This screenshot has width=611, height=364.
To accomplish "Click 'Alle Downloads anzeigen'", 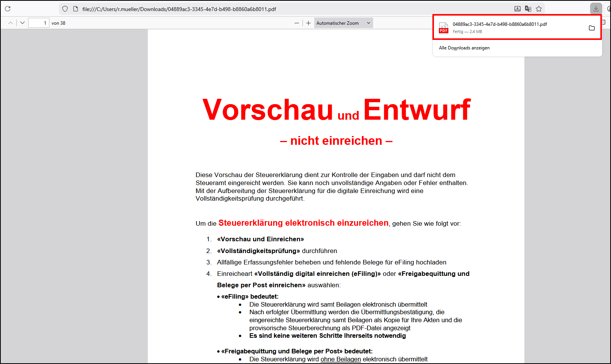I will coord(464,48).
